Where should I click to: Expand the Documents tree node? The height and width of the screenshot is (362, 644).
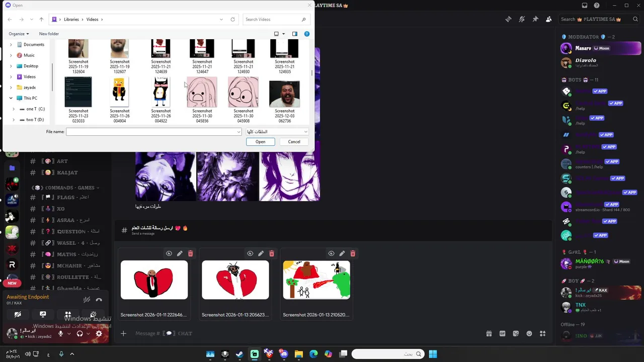[x=11, y=45]
